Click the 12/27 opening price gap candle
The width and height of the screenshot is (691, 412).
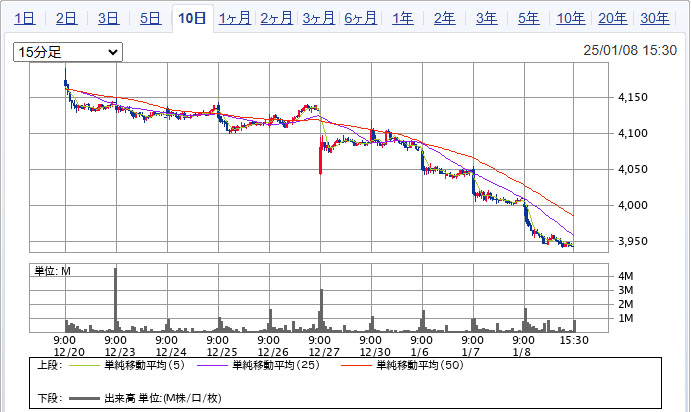tap(320, 158)
